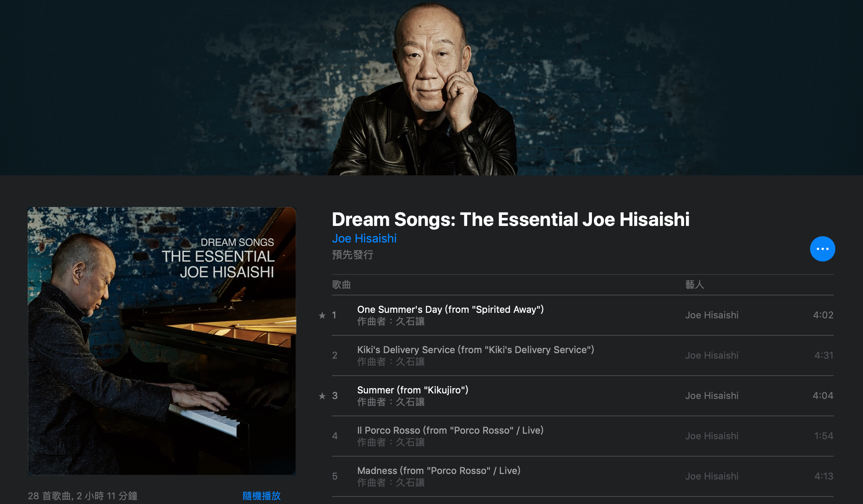Click the 歌曲 column header
The image size is (863, 504).
point(341,284)
